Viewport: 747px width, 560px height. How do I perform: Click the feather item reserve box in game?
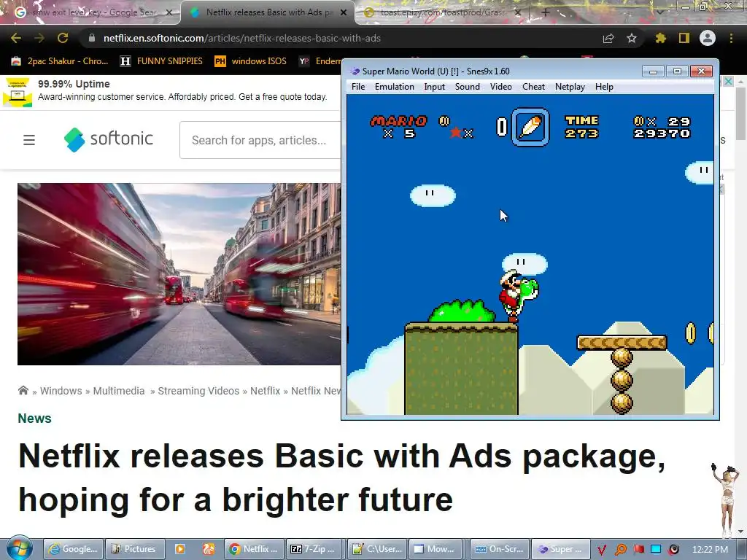[530, 127]
